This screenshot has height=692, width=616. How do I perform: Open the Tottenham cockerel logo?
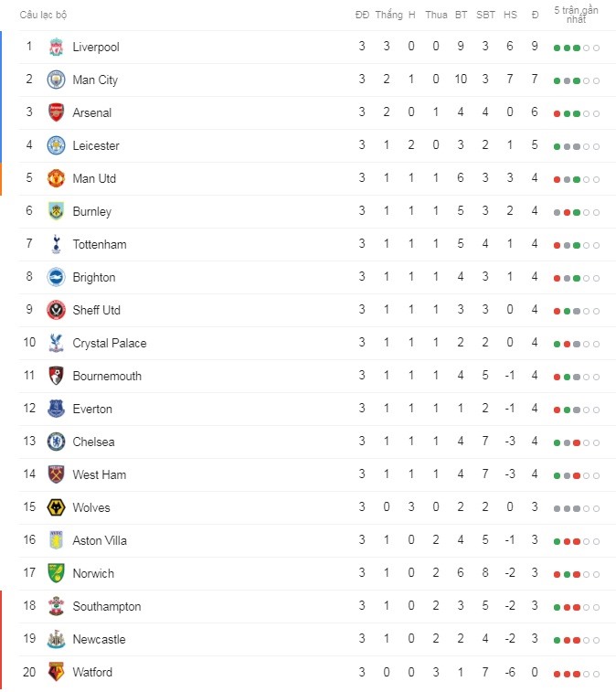pos(56,244)
